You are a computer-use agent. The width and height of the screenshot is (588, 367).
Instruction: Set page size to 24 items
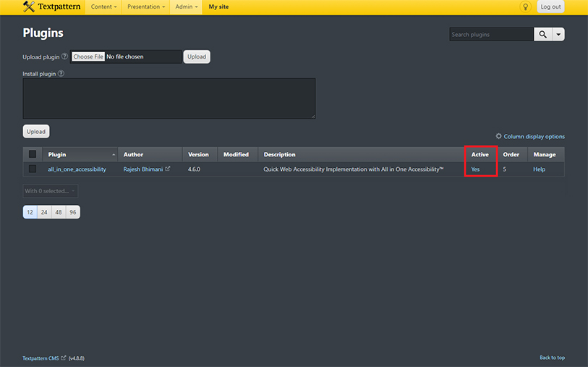(44, 212)
